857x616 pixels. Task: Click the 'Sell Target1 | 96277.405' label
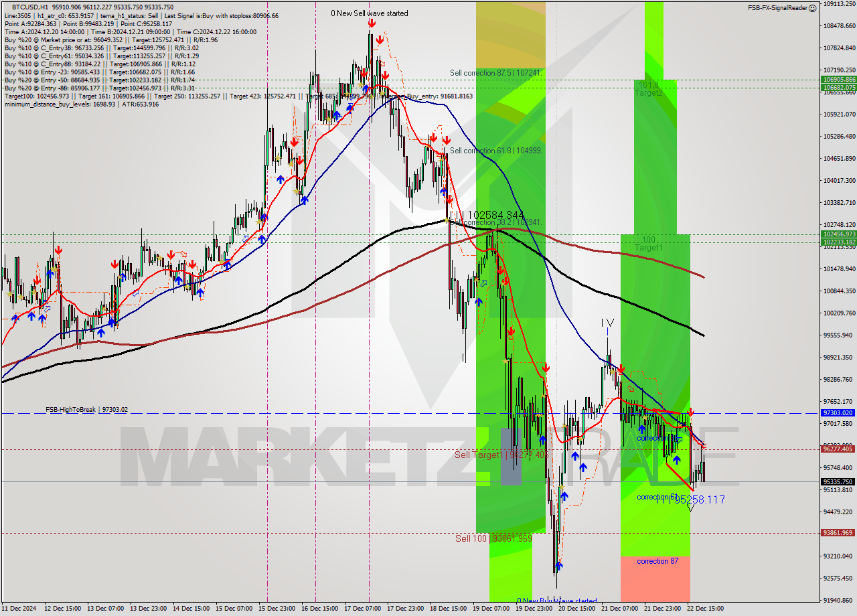(502, 455)
